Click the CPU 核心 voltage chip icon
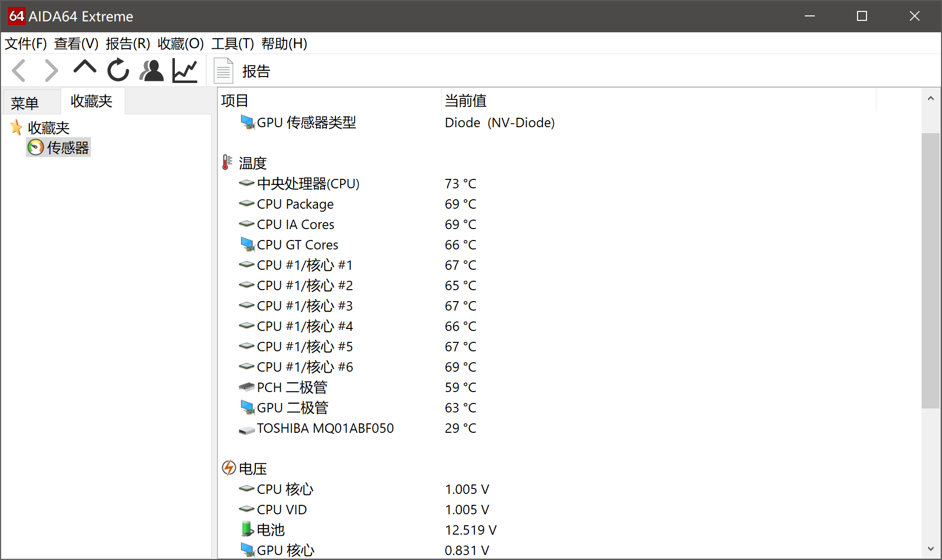The image size is (942, 560). coord(246,489)
